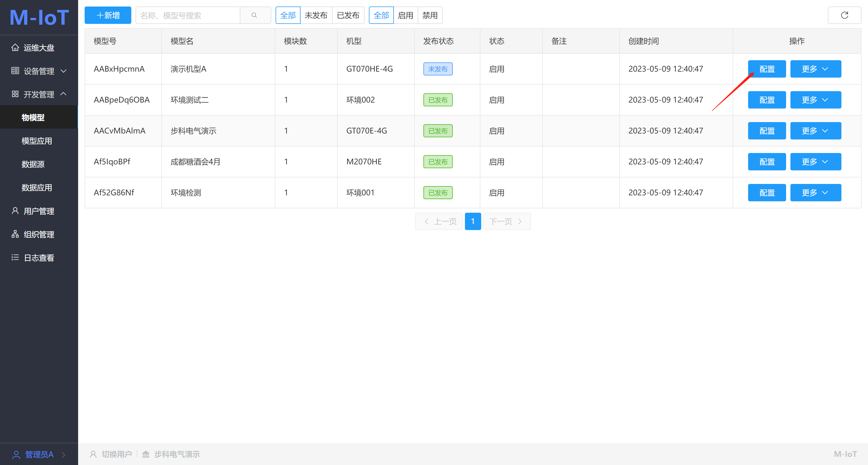Image resolution: width=868 pixels, height=465 pixels.
Task: Click the 已发布 tag on 成都糖酒会4月
Action: (x=438, y=162)
